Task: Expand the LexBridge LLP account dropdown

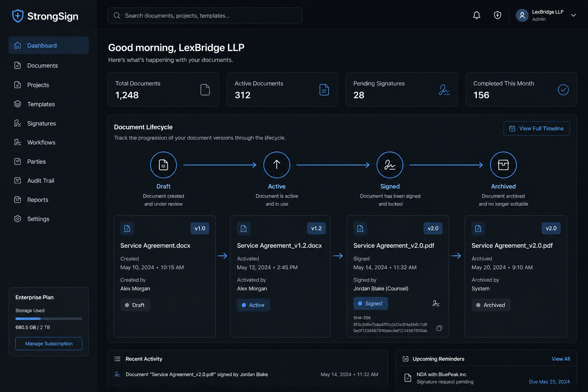Action: click(x=573, y=15)
